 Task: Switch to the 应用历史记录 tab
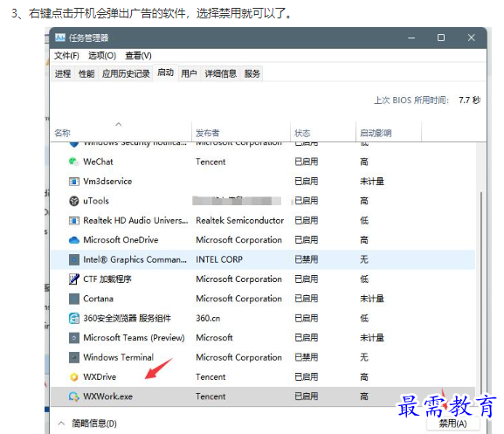pyautogui.click(x=126, y=74)
